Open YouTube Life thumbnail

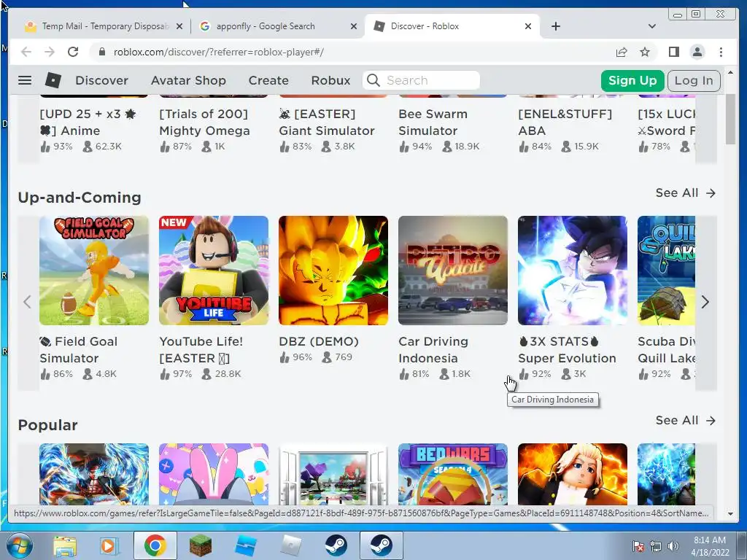pos(214,271)
